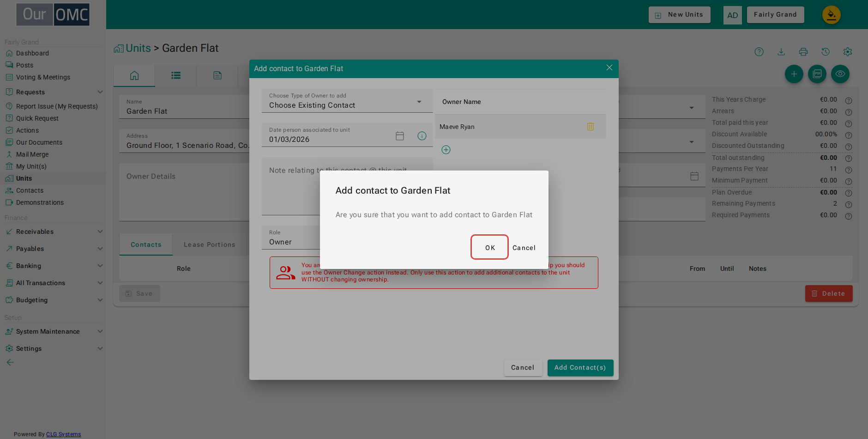Viewport: 868px width, 439px height.
Task: Collapse sidebar with back arrow
Action: tap(10, 362)
